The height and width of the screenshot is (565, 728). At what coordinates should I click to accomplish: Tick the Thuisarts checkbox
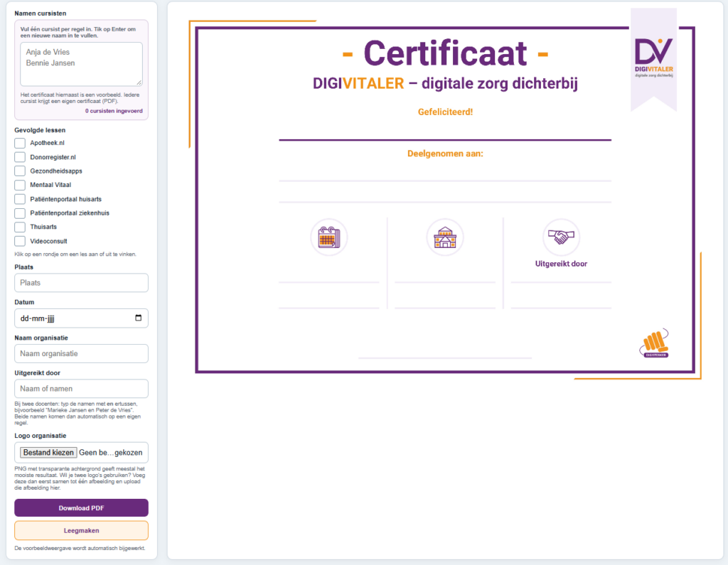click(20, 227)
